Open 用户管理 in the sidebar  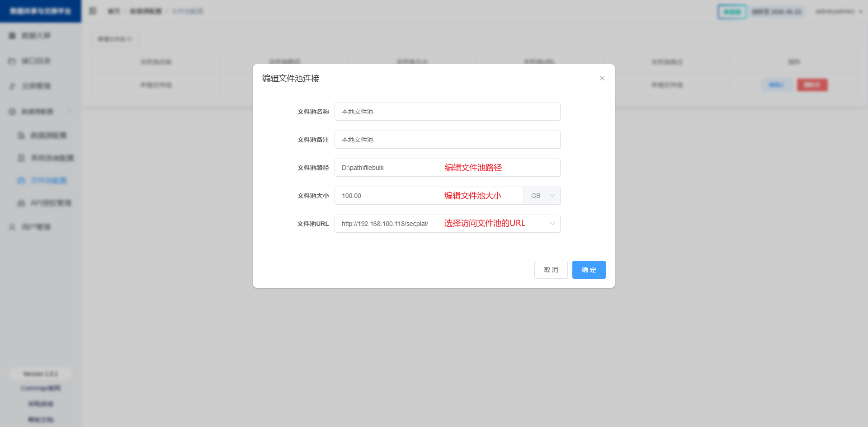coord(36,227)
